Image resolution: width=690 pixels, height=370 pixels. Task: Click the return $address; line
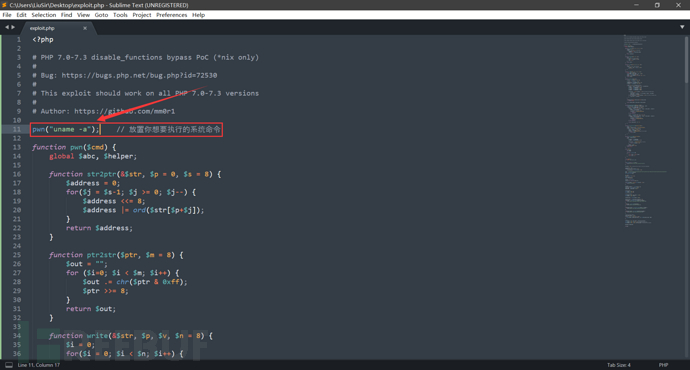coord(99,228)
